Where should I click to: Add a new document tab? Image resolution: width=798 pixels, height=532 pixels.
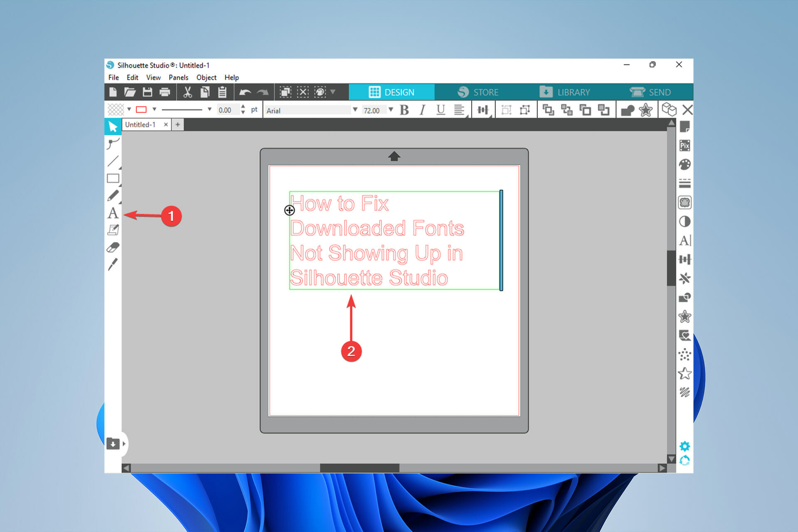point(177,124)
